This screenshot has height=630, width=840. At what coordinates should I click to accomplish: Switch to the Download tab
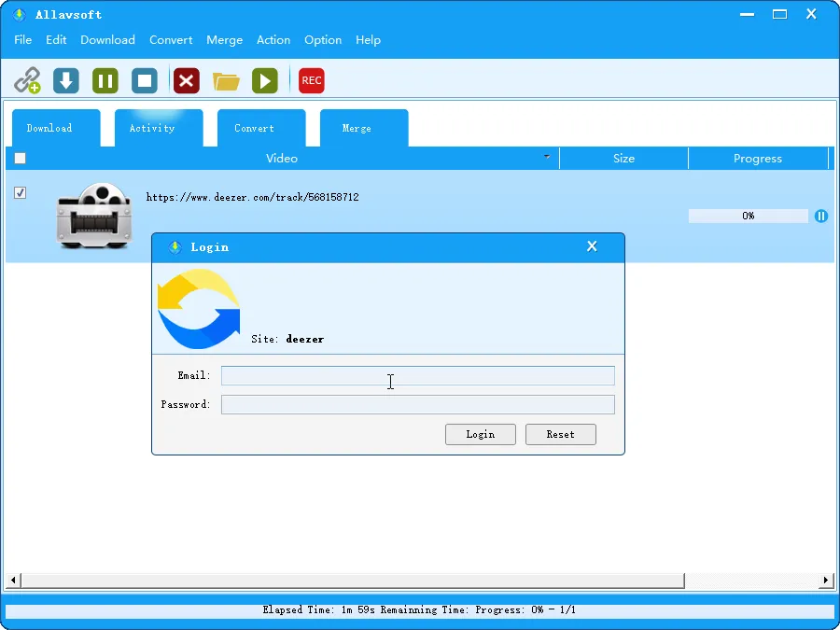(x=56, y=128)
